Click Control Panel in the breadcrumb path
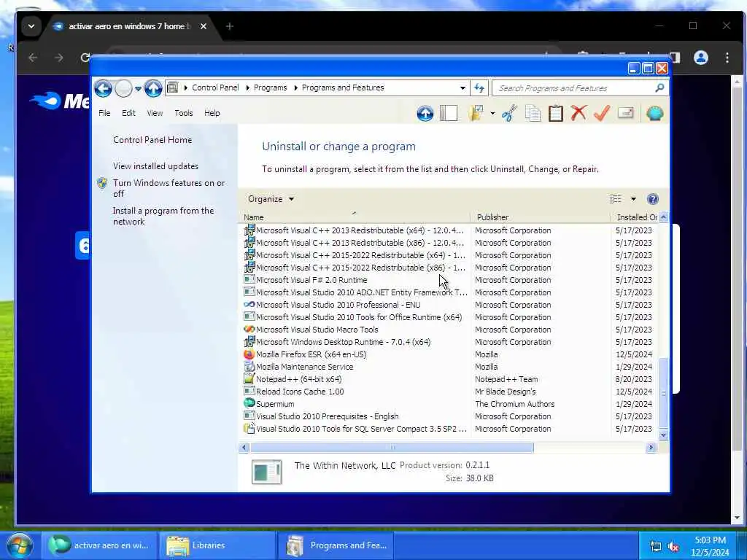Screen dimensions: 747x560 [215, 87]
